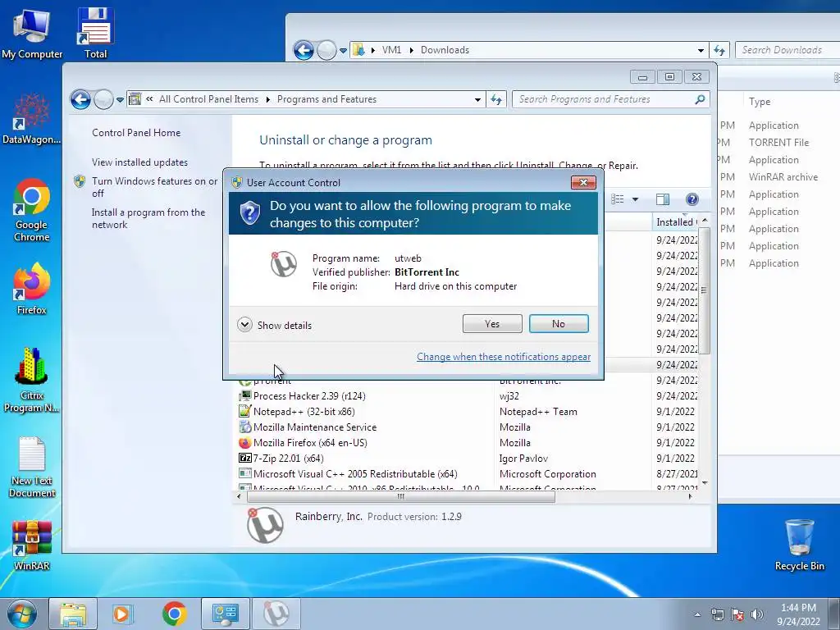Click the Search Downloads field

[787, 50]
